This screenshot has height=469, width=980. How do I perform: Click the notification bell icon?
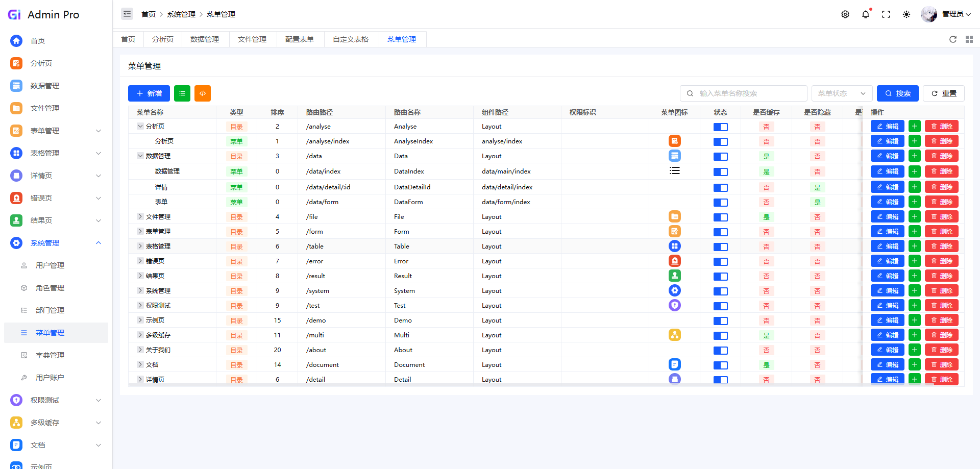pyautogui.click(x=866, y=14)
